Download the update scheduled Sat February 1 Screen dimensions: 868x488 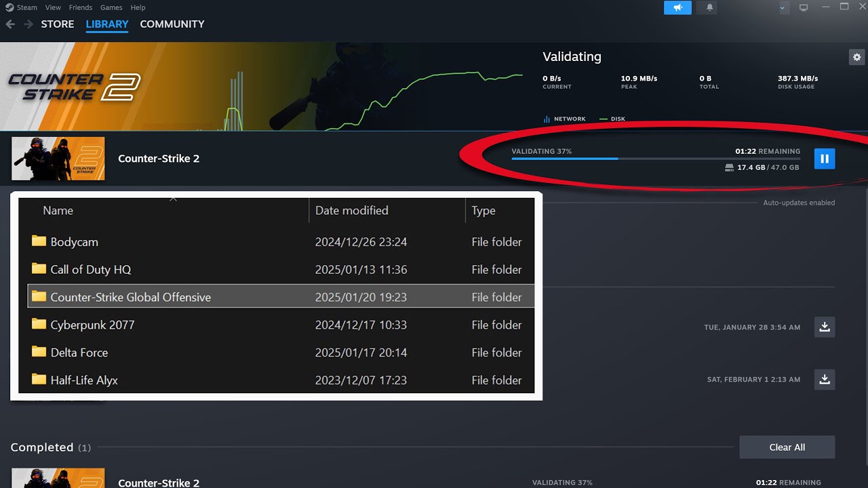pyautogui.click(x=825, y=380)
